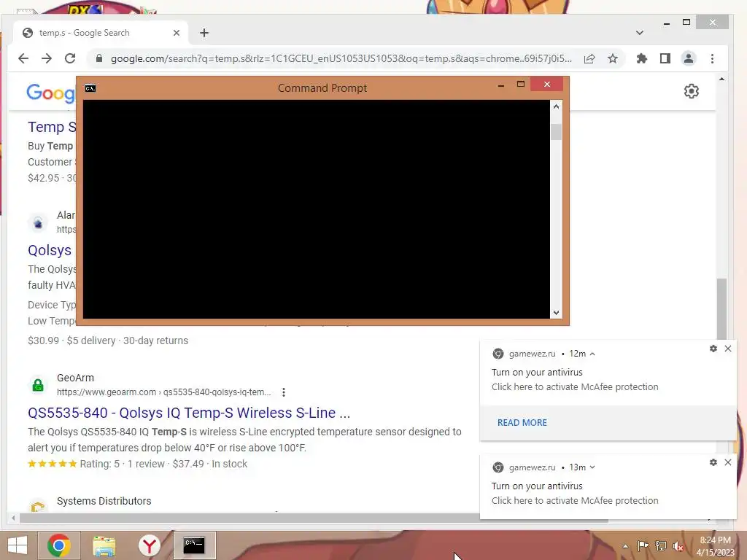747x560 pixels.
Task: Open QS5535-840 Qolsys IQ Temp-S link
Action: 189,413
